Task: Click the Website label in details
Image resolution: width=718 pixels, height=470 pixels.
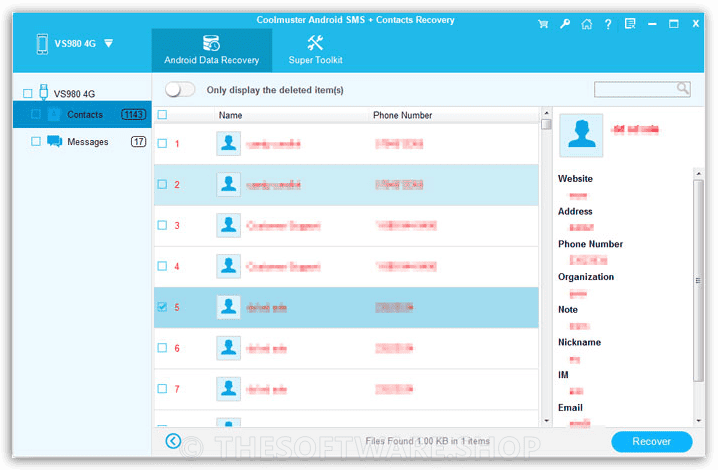Action: (x=575, y=179)
